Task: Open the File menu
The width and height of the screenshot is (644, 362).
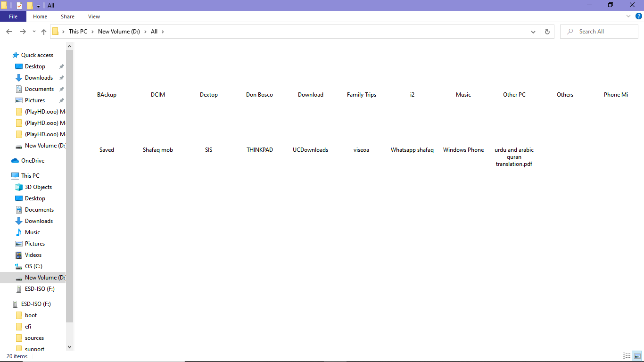Action: 13,16
